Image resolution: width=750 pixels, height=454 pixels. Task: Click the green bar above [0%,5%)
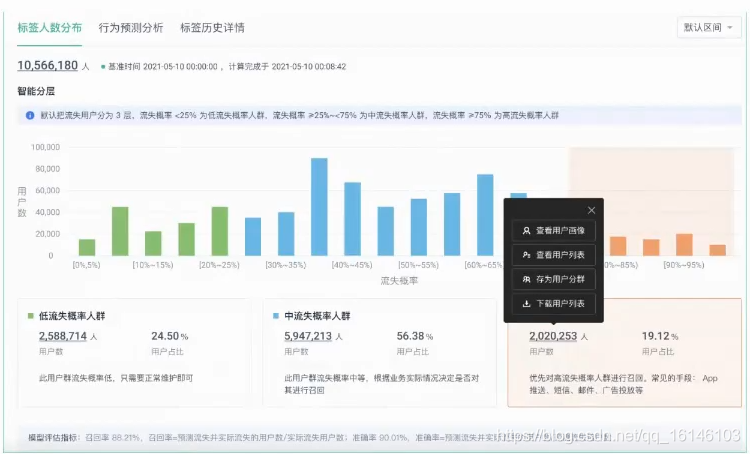(87, 247)
